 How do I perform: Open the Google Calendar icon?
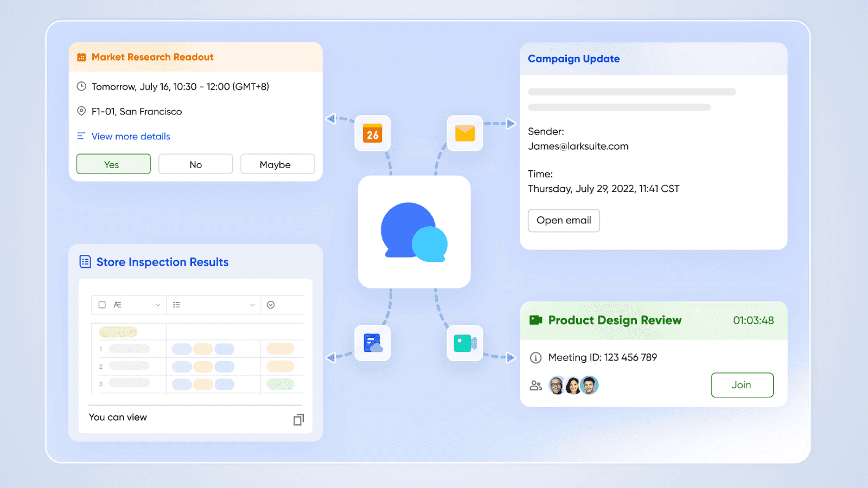click(x=372, y=133)
